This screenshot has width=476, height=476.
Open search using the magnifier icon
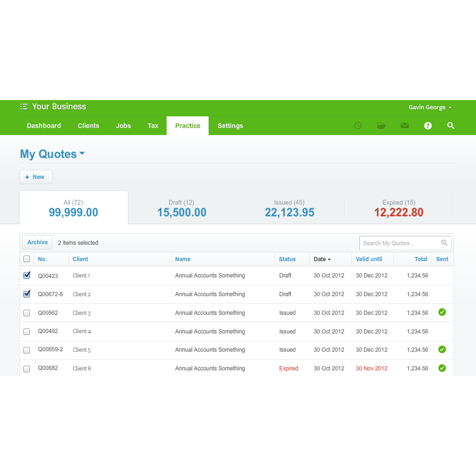point(451,126)
